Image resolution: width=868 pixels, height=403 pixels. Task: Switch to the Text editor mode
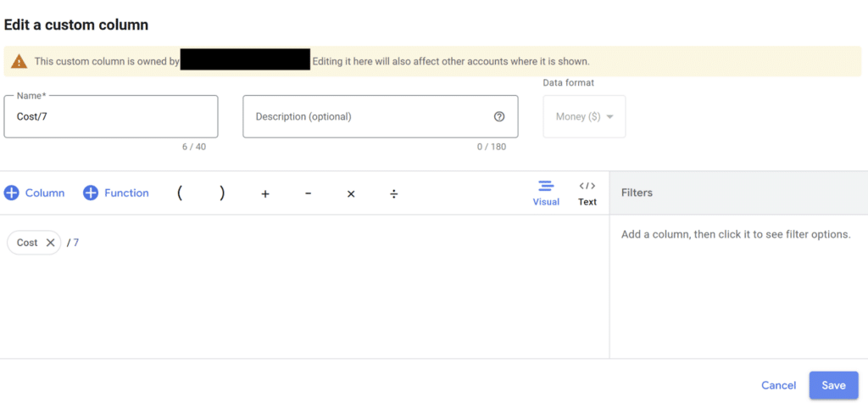(x=587, y=193)
